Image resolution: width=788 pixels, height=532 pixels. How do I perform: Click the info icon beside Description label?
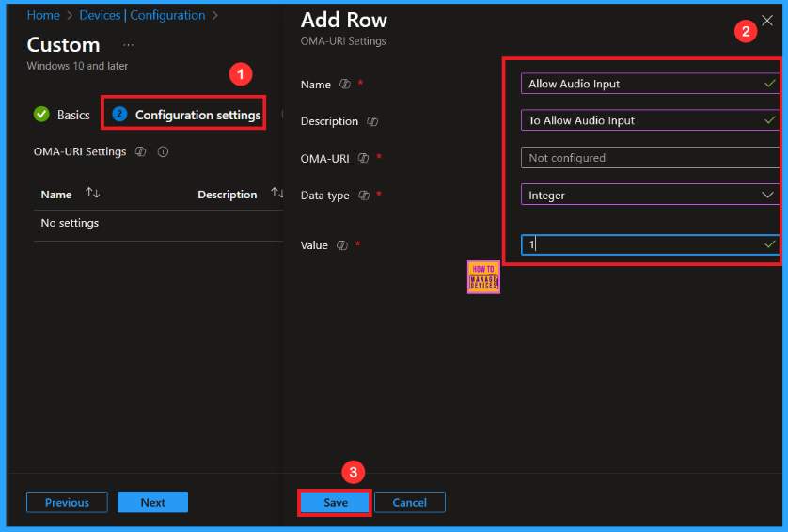click(372, 121)
